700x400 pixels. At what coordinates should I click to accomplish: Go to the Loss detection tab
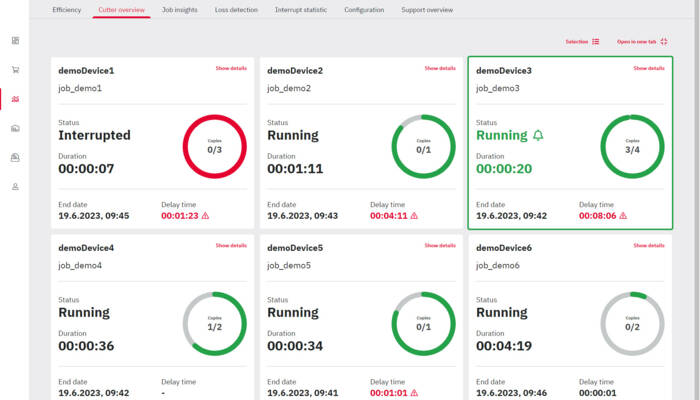[236, 10]
